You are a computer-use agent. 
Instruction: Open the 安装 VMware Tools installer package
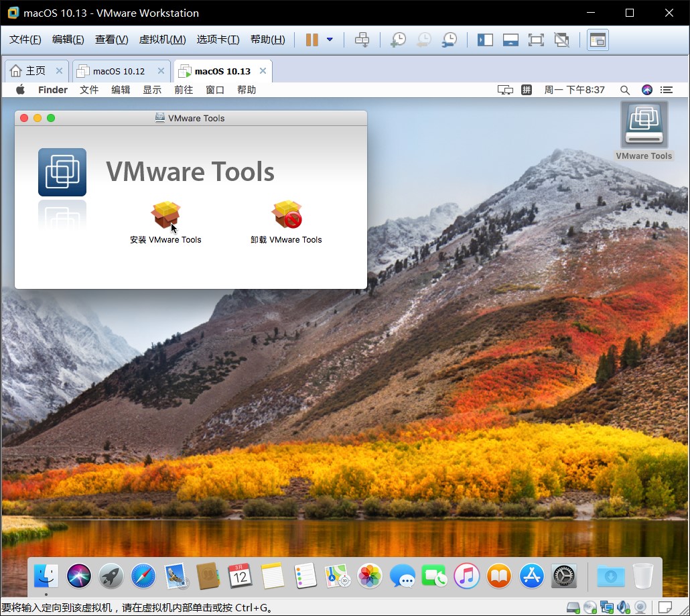tap(165, 216)
